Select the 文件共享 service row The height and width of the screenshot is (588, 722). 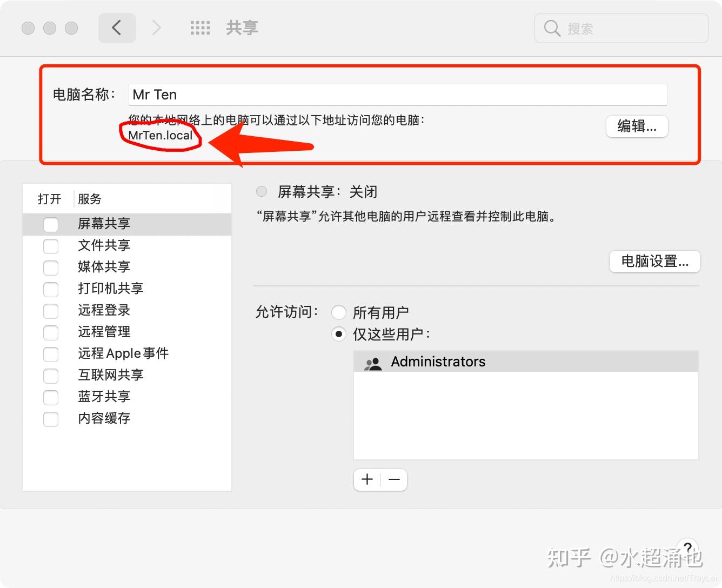pyautogui.click(x=127, y=245)
